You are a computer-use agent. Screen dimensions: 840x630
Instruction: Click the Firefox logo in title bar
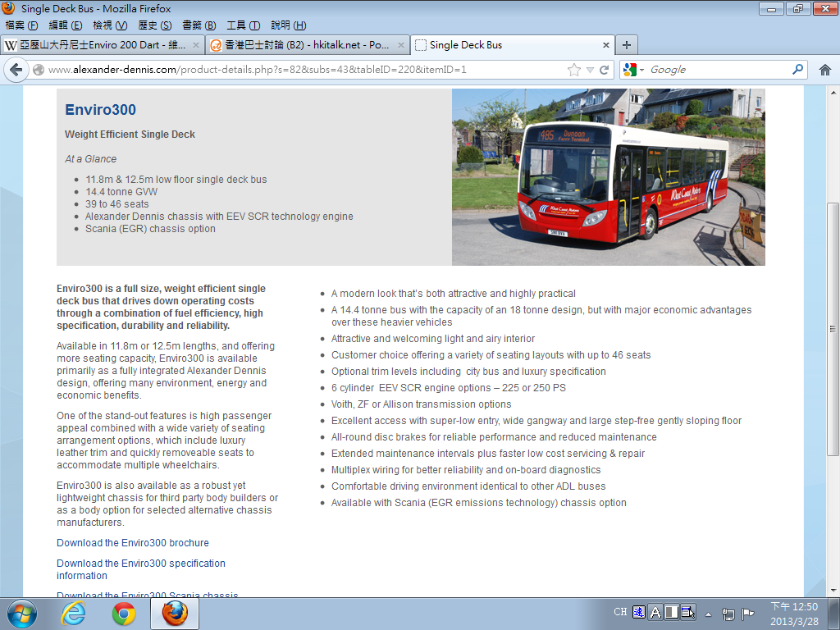click(8, 8)
